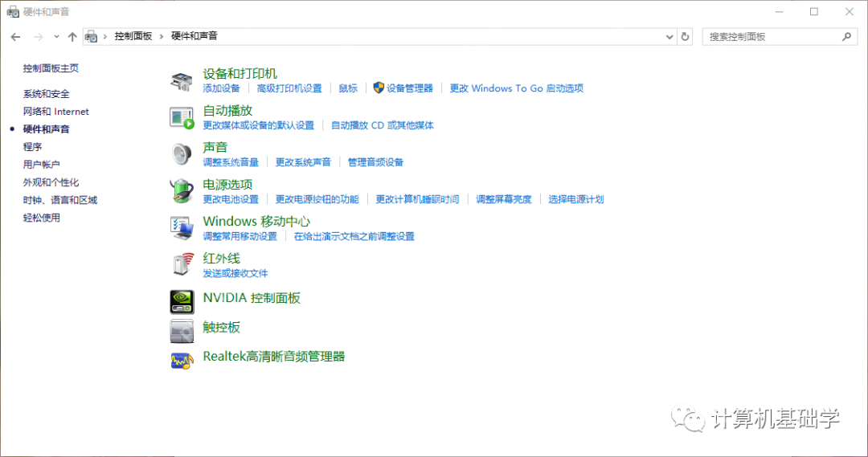Select 系统和安全 in the left sidebar
The height and width of the screenshot is (457, 868).
pos(47,94)
